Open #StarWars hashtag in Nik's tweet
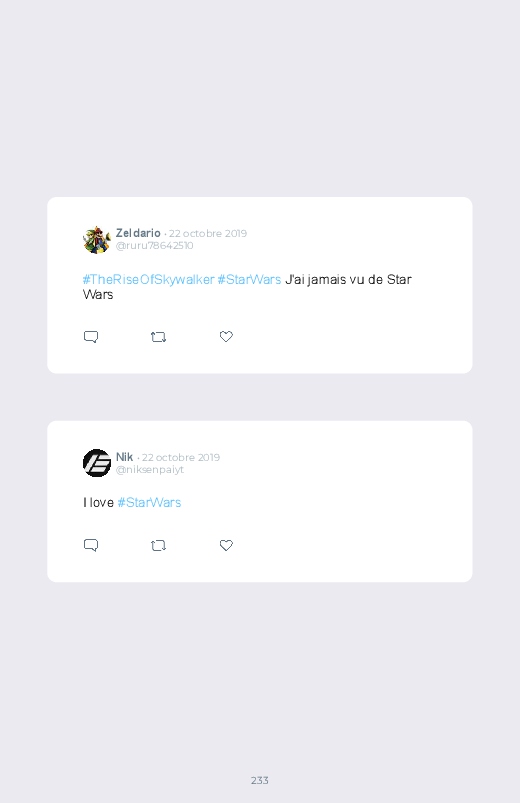The height and width of the screenshot is (803, 520). coord(149,502)
